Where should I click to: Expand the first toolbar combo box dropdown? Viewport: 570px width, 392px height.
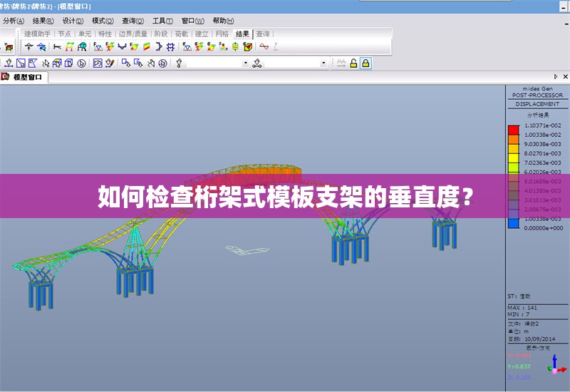[246, 63]
